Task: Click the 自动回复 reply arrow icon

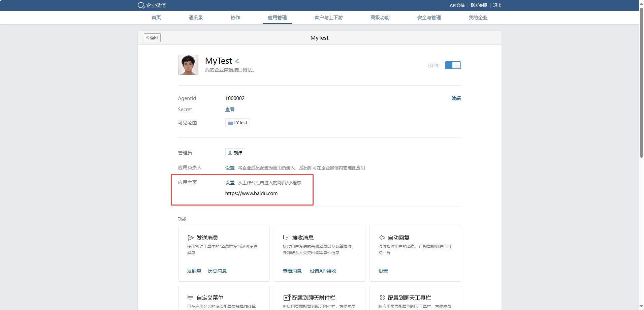Action: [x=382, y=238]
